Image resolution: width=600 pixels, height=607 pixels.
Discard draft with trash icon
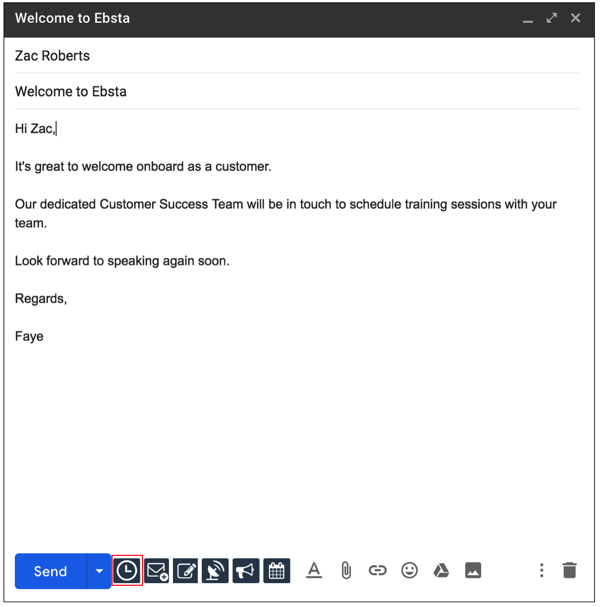coord(569,570)
